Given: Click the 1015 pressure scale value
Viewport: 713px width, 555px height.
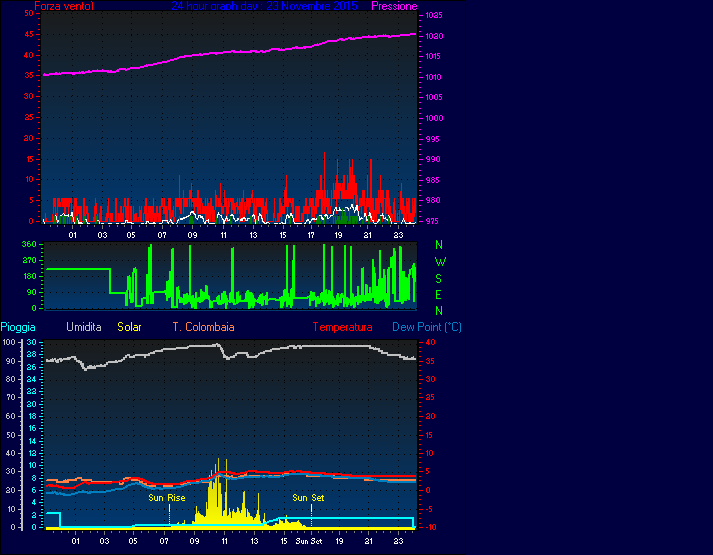Looking at the screenshot, I should tap(434, 56).
